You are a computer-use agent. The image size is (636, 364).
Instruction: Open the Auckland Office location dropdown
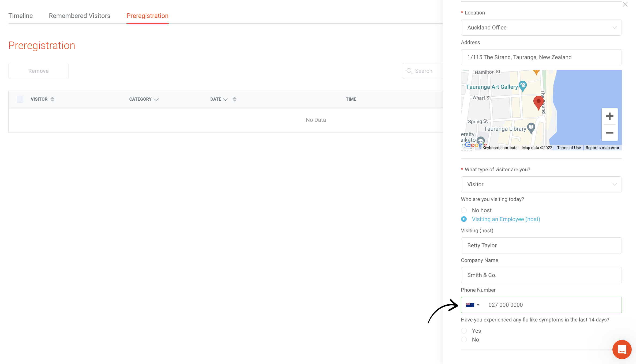(x=541, y=28)
